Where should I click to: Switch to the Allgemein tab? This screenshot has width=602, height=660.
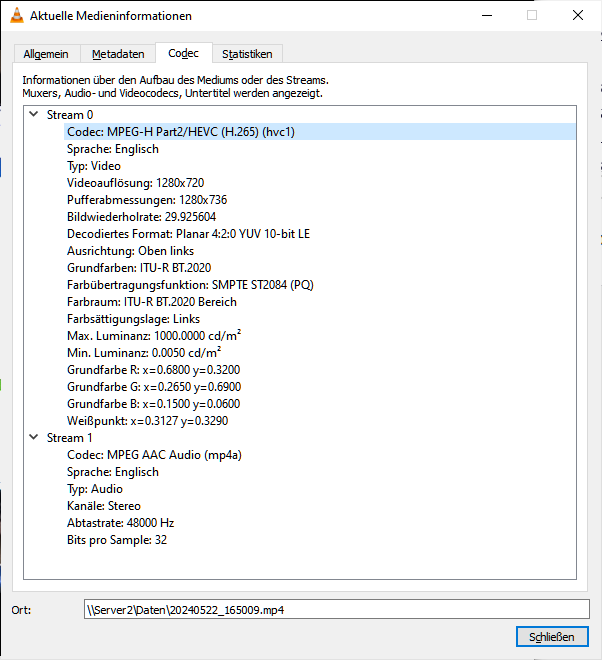(x=46, y=54)
